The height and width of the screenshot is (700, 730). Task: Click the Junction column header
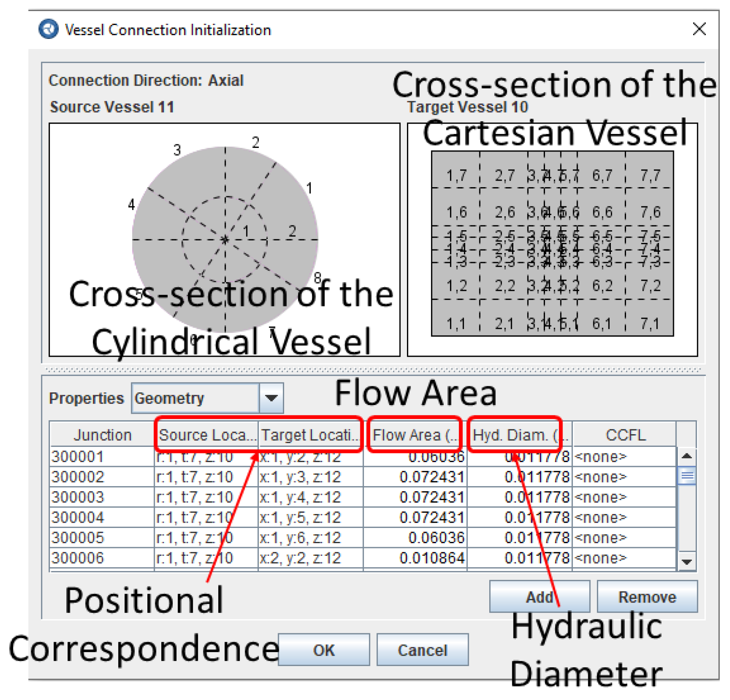point(102,435)
